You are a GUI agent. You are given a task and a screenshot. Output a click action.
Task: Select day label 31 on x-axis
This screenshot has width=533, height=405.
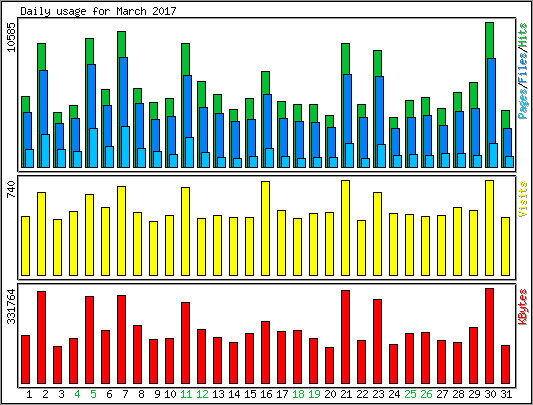click(x=506, y=394)
